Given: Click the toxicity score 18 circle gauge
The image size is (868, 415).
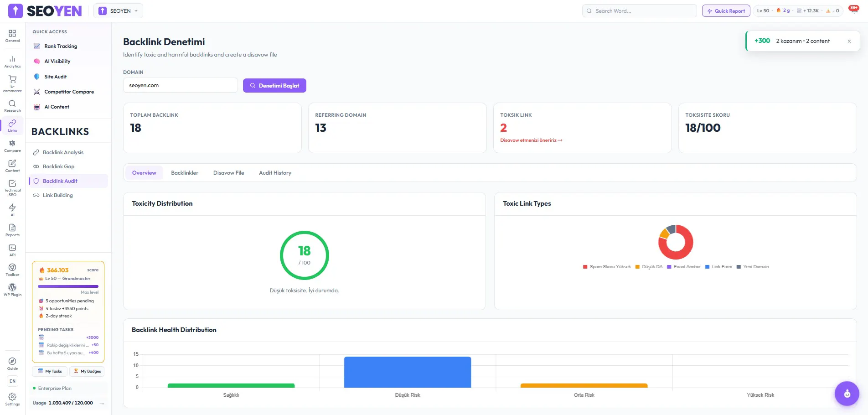Looking at the screenshot, I should tap(305, 255).
